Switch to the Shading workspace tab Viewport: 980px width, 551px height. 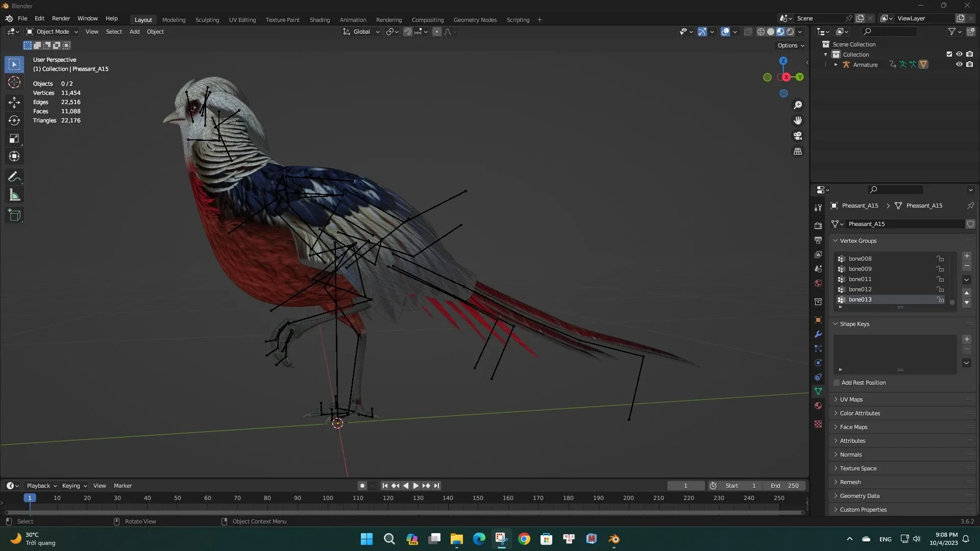tap(320, 20)
